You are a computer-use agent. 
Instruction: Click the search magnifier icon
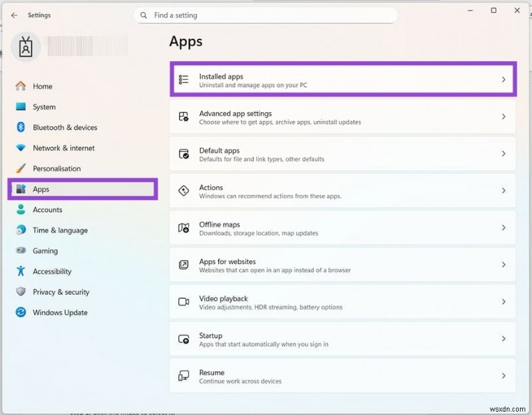pyautogui.click(x=144, y=15)
